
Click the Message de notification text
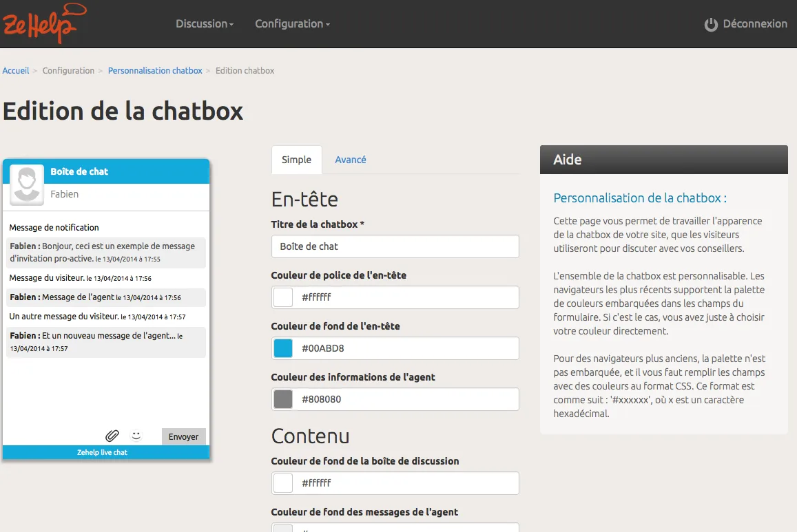point(54,227)
